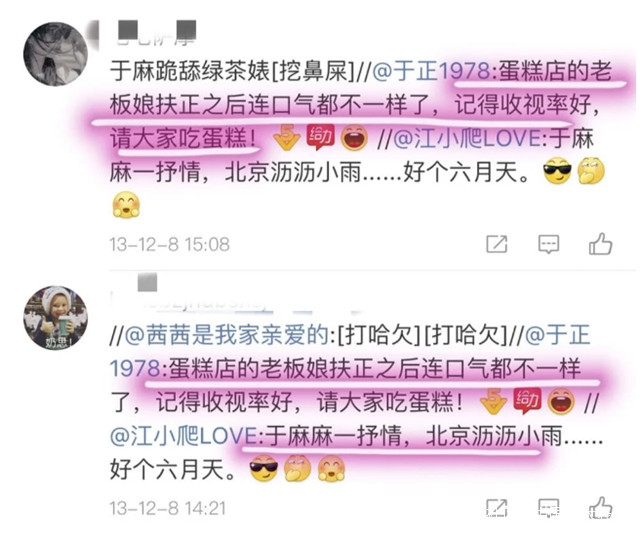Tap the repost icon on the 14:21 post
Screen dimensions: 640x536
pos(497,508)
